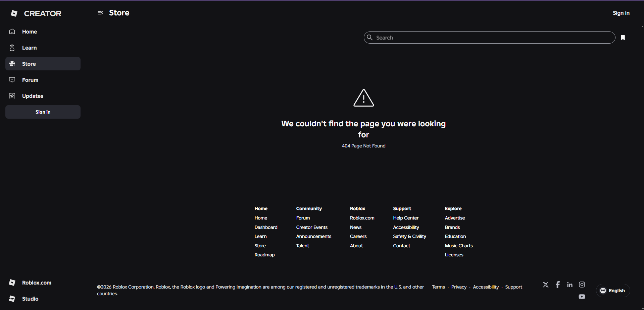644x310 pixels.
Task: Open the Facebook social icon
Action: coord(558,285)
